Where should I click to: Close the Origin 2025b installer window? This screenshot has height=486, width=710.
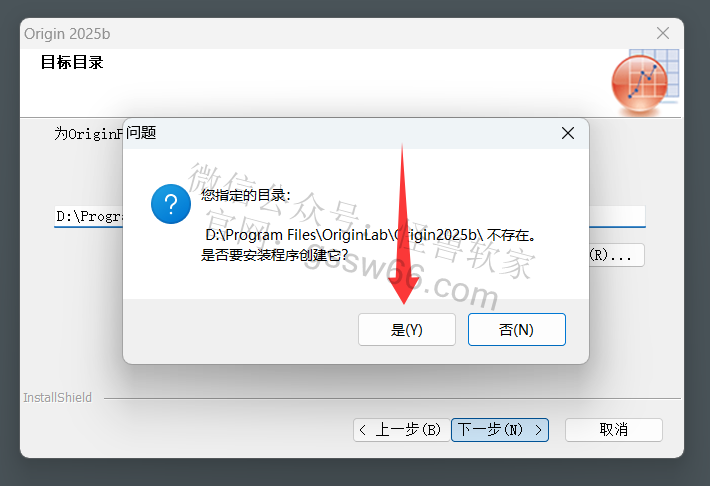(x=663, y=33)
